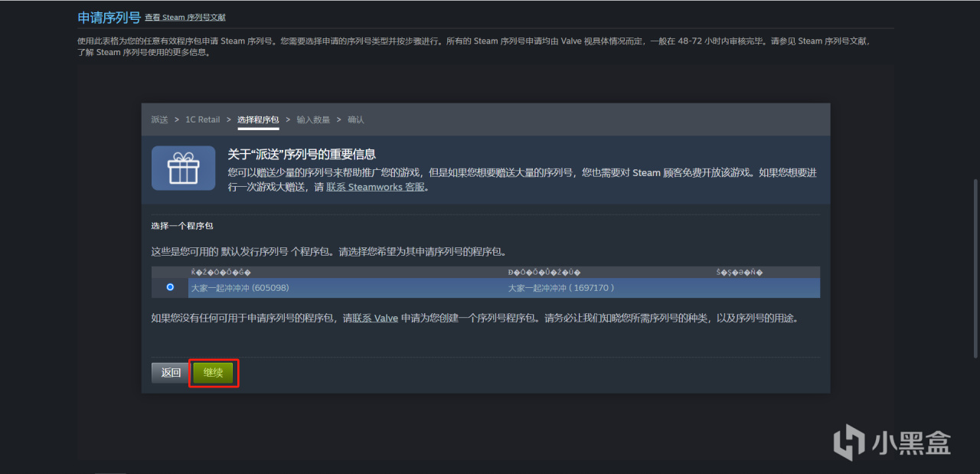Image resolution: width=980 pixels, height=474 pixels.
Task: Click the 返回 button
Action: [x=171, y=373]
